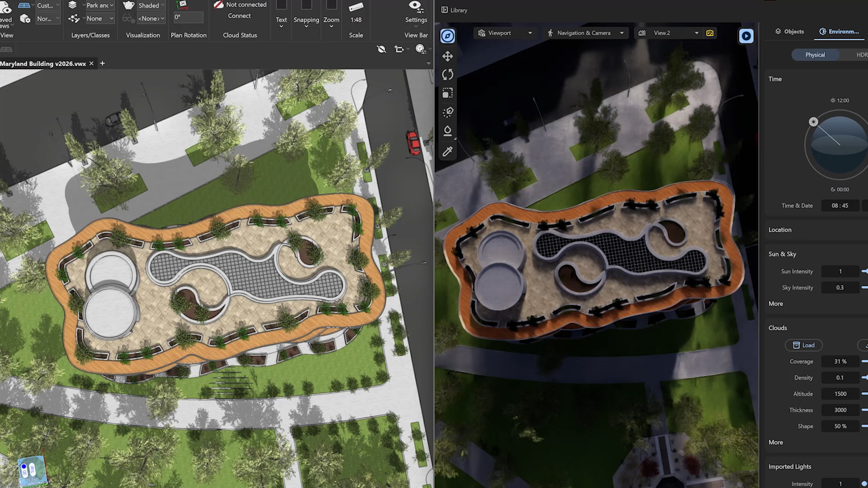
Task: Click the clip cube icon
Action: (x=399, y=49)
